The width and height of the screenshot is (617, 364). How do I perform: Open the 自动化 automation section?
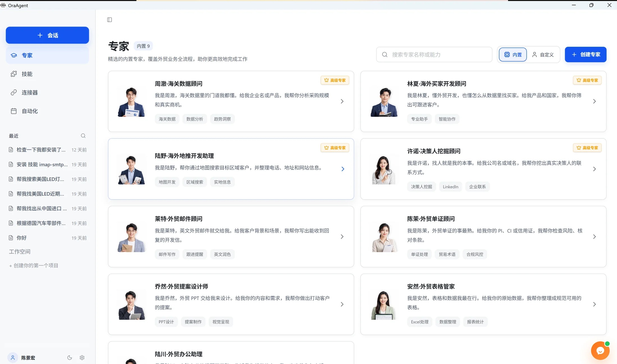(47, 111)
